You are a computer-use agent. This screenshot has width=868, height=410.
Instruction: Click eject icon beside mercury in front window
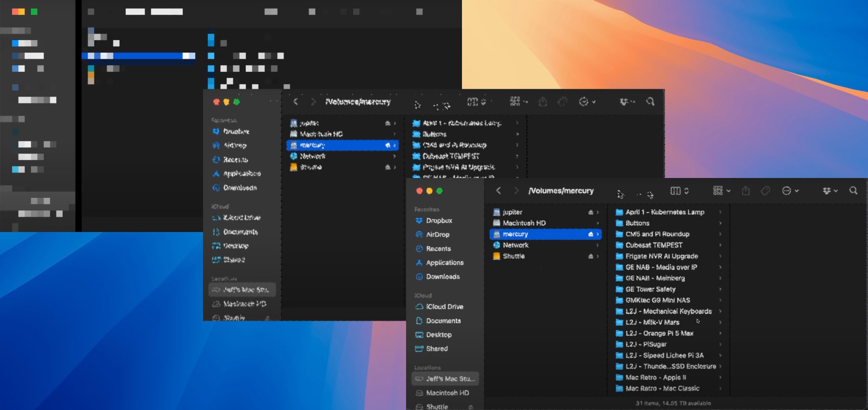(591, 234)
